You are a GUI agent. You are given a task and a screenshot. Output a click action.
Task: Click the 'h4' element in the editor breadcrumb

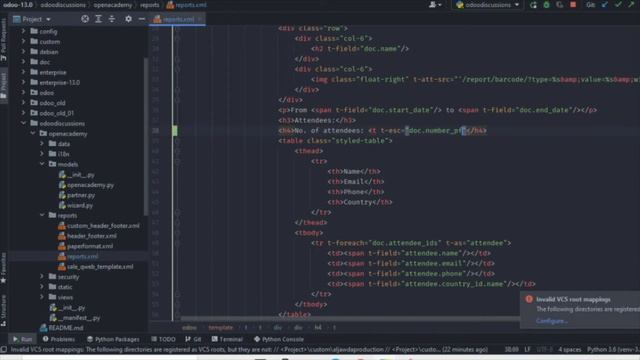[x=318, y=327]
